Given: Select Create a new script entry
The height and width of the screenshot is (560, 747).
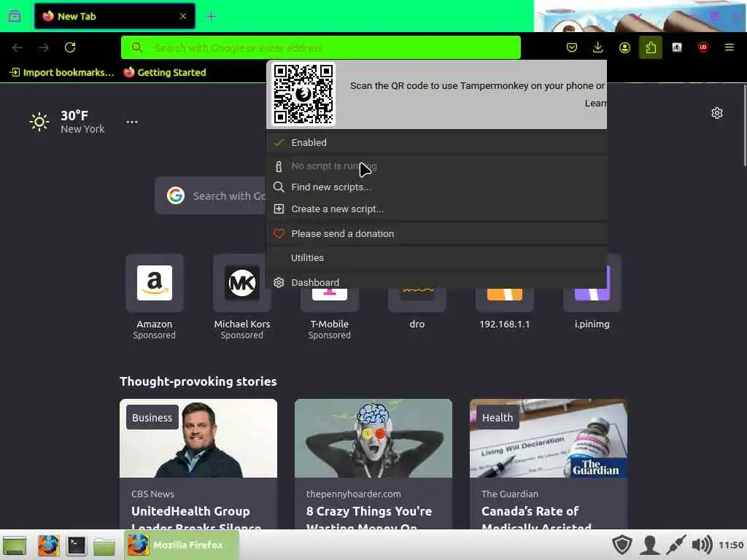Looking at the screenshot, I should pyautogui.click(x=436, y=209).
